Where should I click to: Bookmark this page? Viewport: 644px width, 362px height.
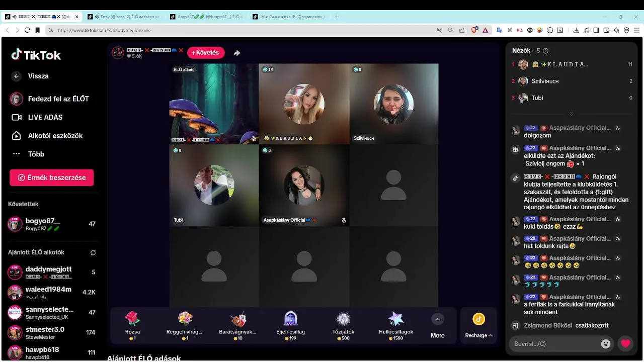coord(37,30)
